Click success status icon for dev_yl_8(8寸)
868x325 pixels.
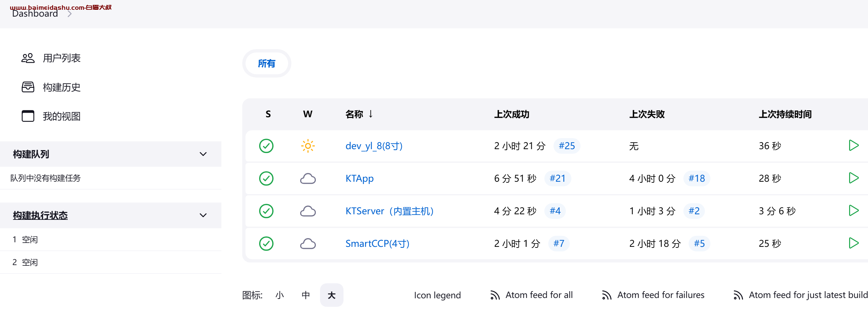pyautogui.click(x=266, y=146)
